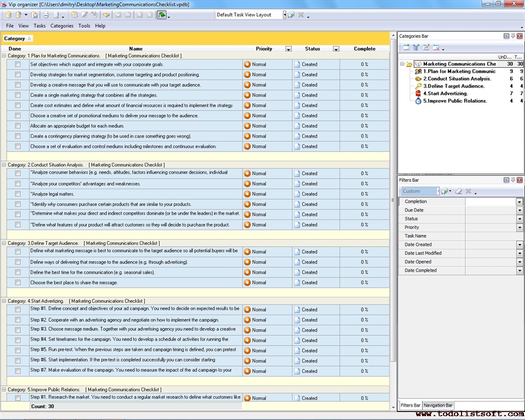The width and height of the screenshot is (525, 420).
Task: Click the save layout icon beside layout dropdown
Action: coord(291,15)
